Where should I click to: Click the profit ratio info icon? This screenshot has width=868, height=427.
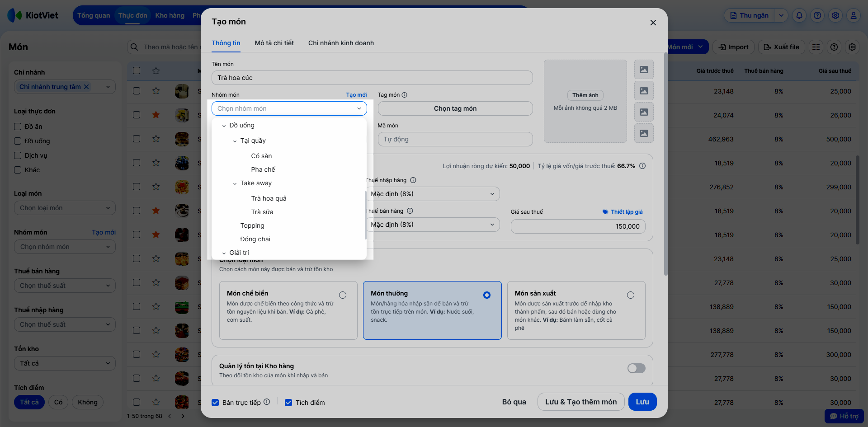pyautogui.click(x=642, y=166)
